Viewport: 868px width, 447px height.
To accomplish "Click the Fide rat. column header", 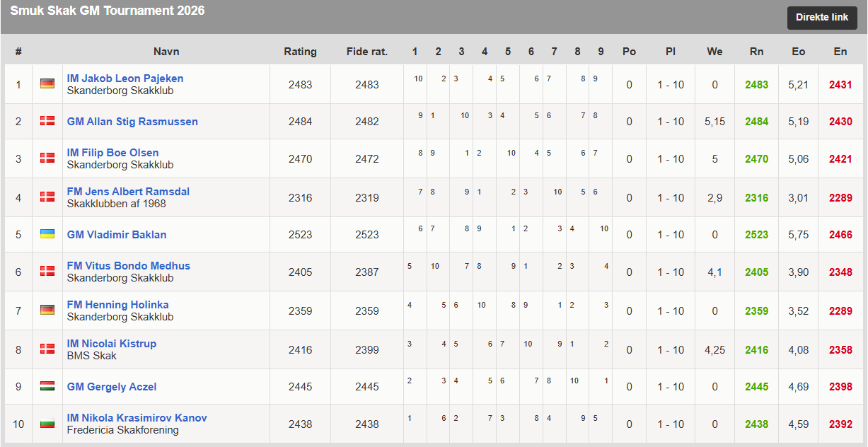I will pyautogui.click(x=367, y=52).
